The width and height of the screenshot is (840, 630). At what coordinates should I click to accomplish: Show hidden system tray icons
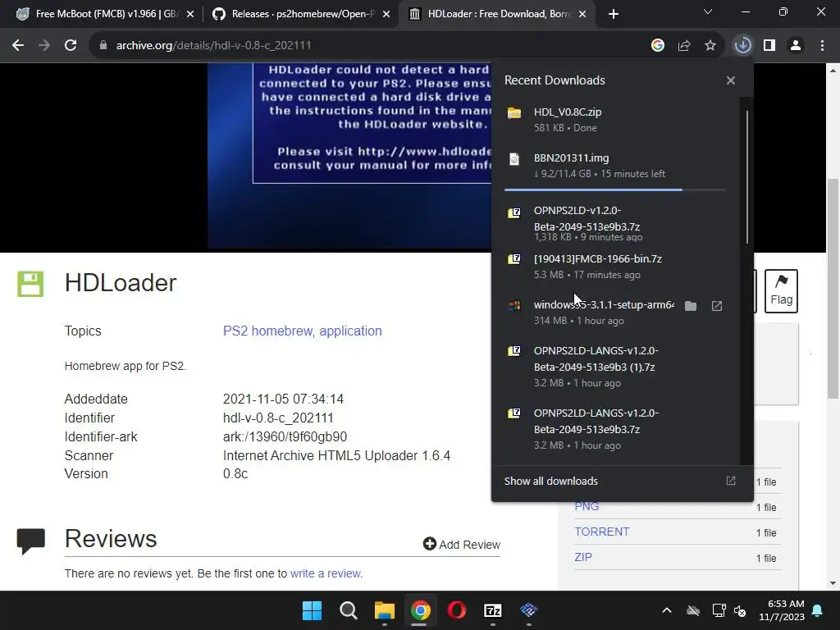coord(666,610)
